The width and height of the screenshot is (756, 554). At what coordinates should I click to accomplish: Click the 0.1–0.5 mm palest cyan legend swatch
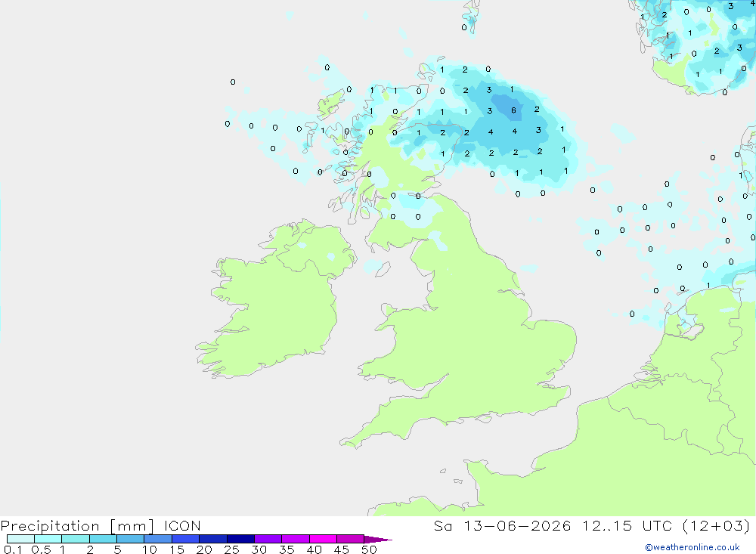[20, 539]
